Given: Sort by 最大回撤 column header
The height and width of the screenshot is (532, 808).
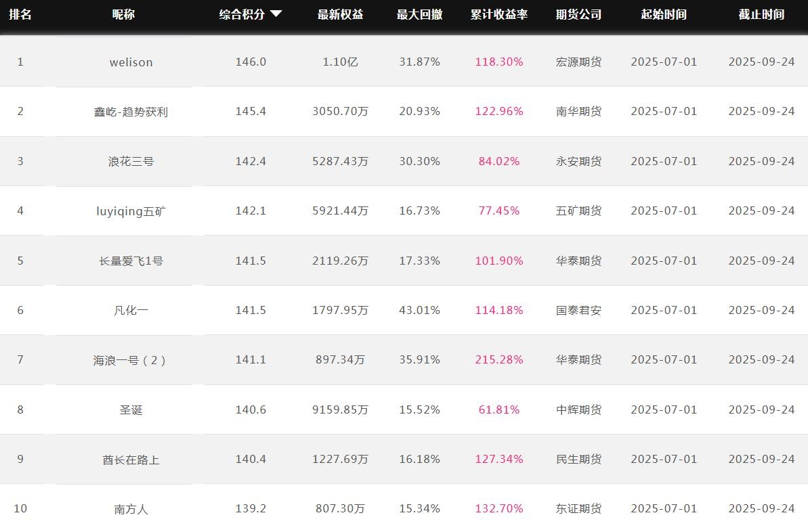Looking at the screenshot, I should click(419, 14).
